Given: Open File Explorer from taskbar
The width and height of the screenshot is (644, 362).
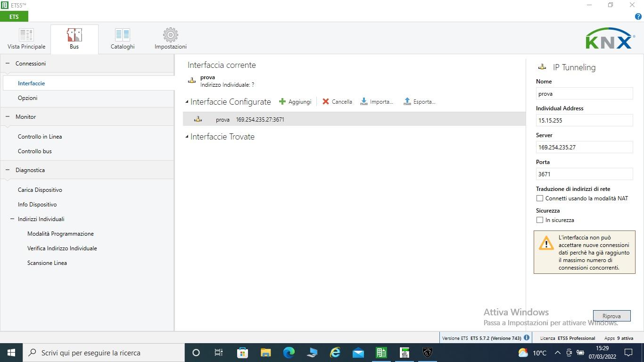Looking at the screenshot, I should 265,353.
